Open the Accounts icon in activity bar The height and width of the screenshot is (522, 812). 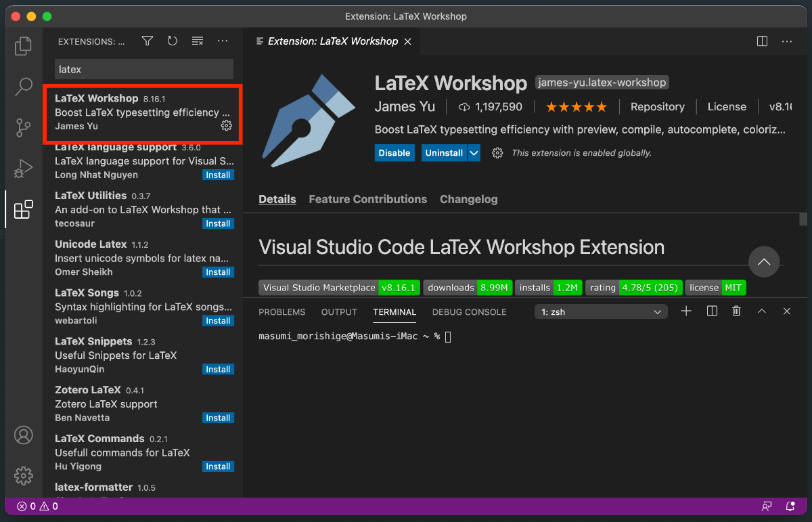point(24,435)
